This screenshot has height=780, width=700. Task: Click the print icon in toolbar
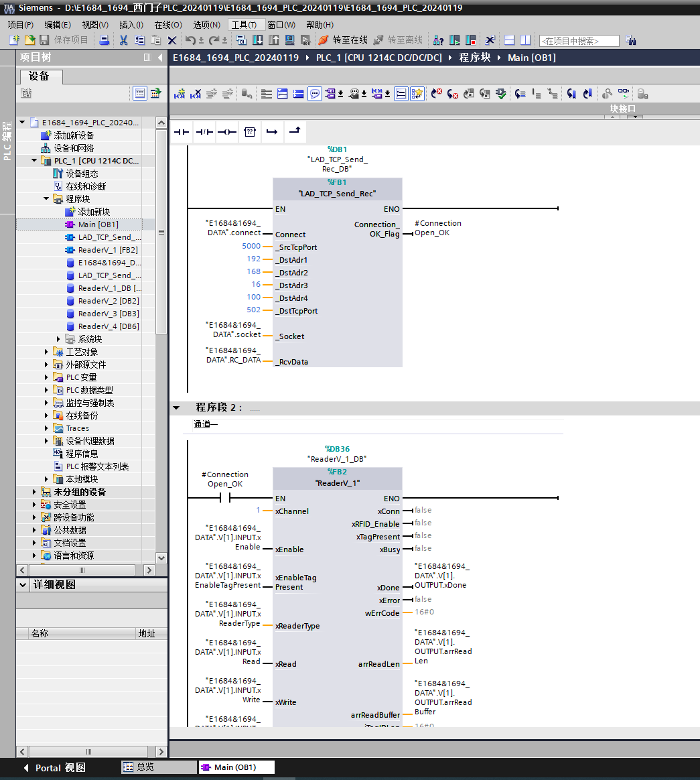104,40
